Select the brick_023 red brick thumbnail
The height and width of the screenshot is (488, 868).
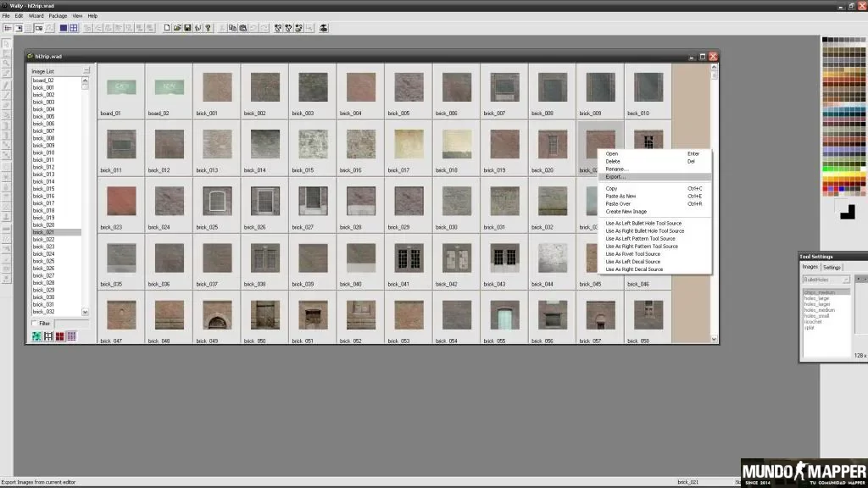click(x=121, y=201)
